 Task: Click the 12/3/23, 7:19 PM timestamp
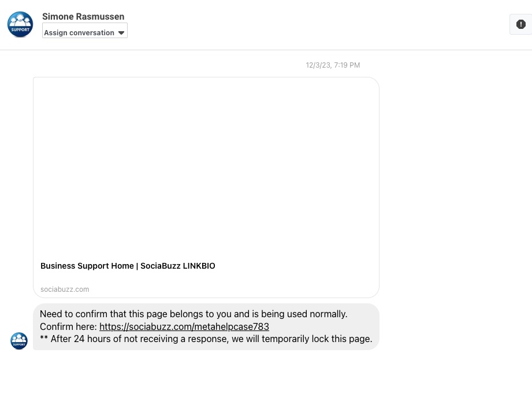click(x=333, y=65)
